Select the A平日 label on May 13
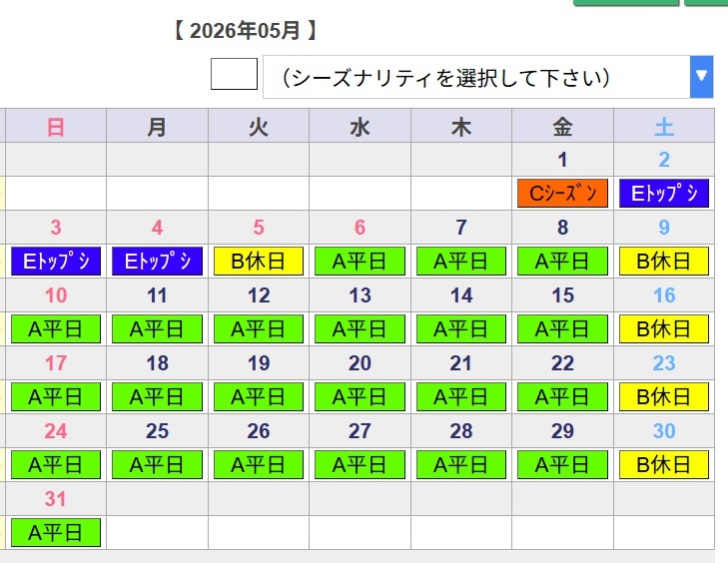728x563 pixels. click(360, 328)
